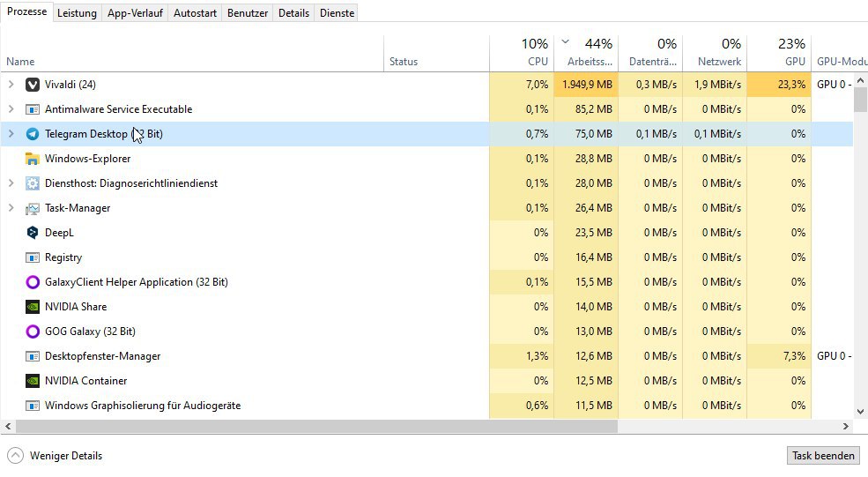This screenshot has width=868, height=477.
Task: Open the Autostart tab
Action: 195,13
